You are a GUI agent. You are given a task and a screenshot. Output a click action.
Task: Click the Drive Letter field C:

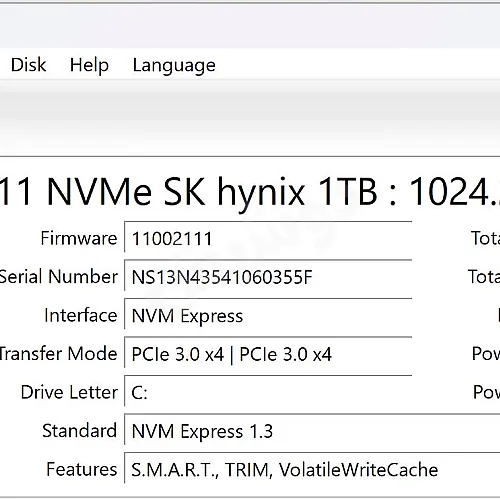(x=268, y=391)
